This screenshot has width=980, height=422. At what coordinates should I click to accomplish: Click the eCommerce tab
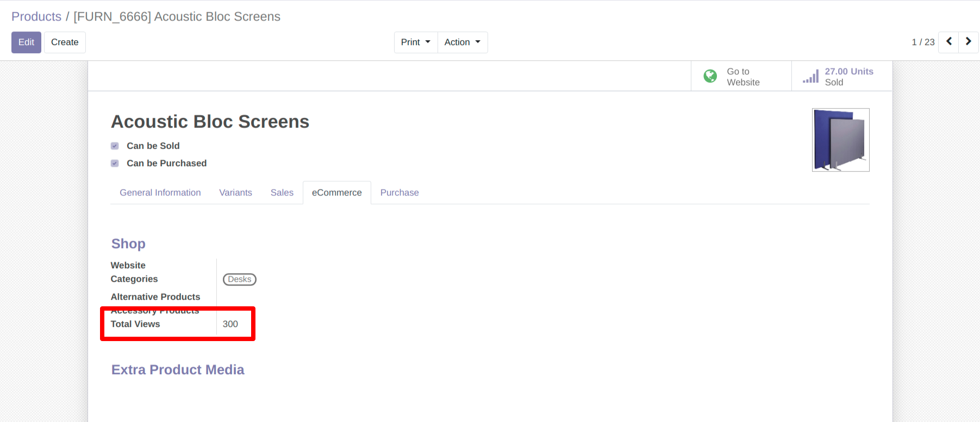[x=336, y=193]
